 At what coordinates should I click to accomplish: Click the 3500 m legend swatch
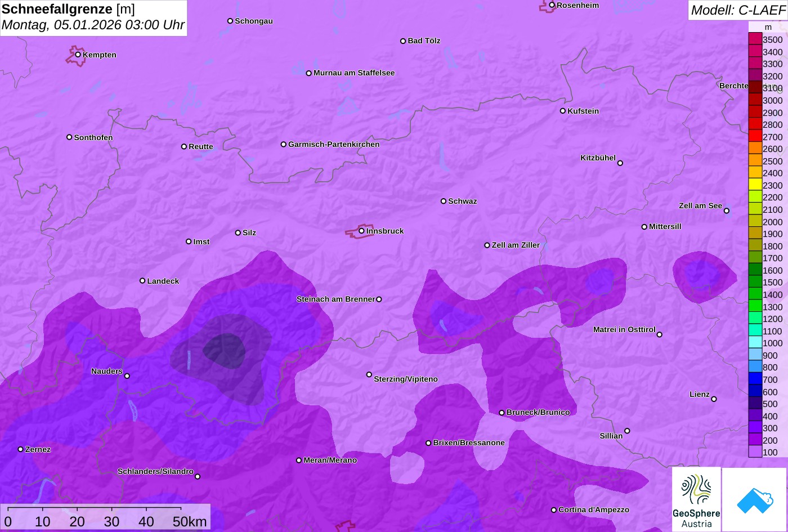[755, 39]
